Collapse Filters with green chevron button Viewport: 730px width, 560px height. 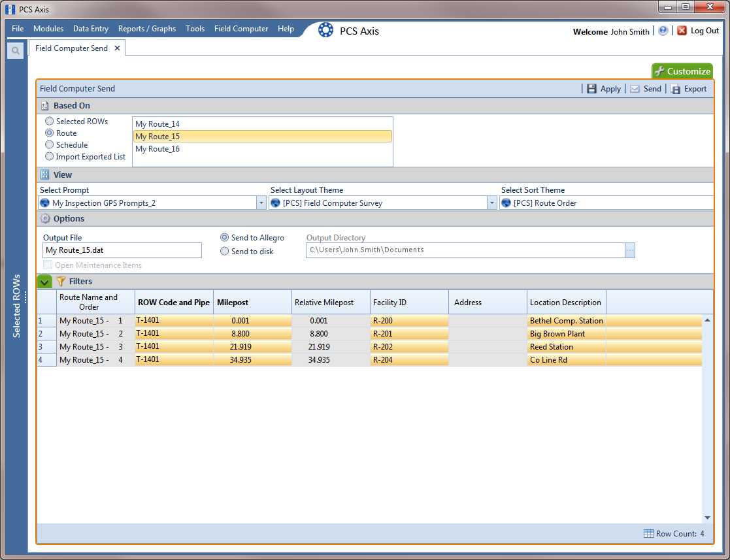click(x=44, y=281)
